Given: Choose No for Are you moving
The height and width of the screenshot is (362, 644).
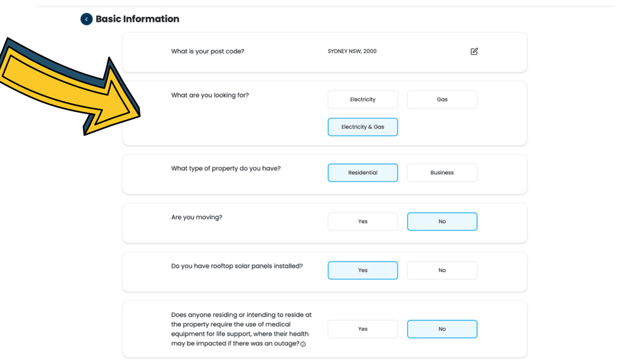Looking at the screenshot, I should tap(442, 222).
